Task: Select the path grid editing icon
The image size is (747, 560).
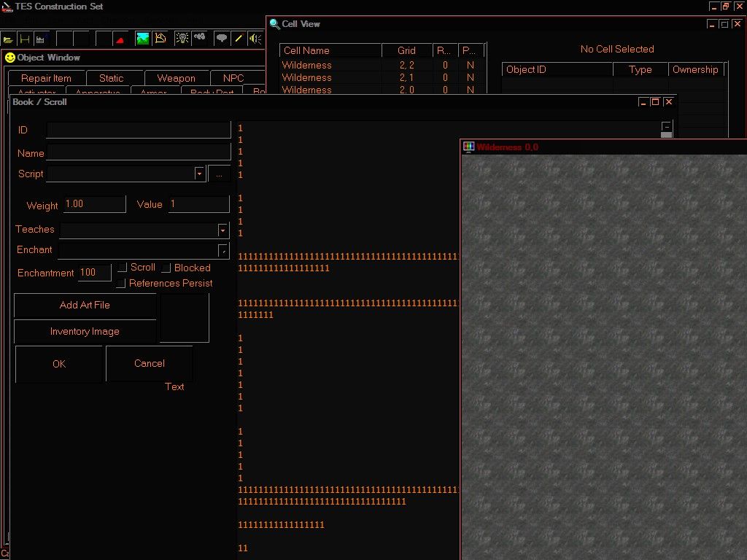Action: [x=160, y=39]
